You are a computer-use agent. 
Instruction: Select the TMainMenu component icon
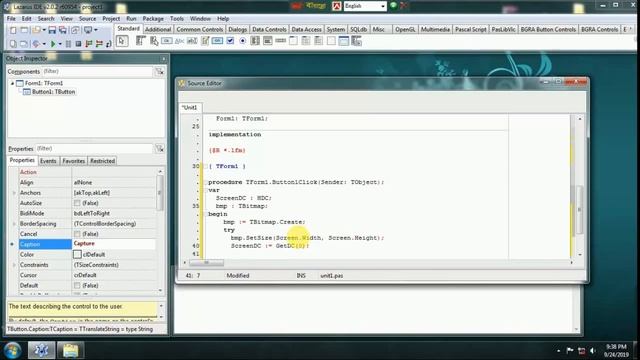[x=141, y=41]
